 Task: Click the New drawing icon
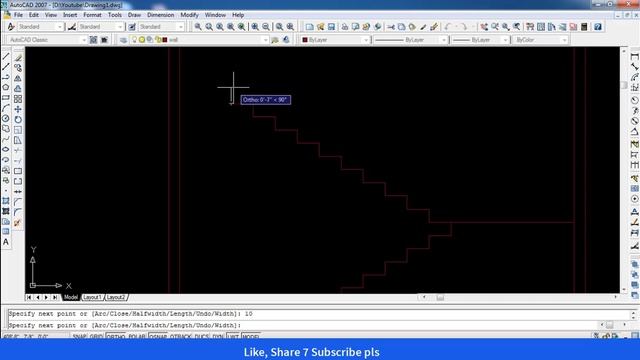coord(309,27)
